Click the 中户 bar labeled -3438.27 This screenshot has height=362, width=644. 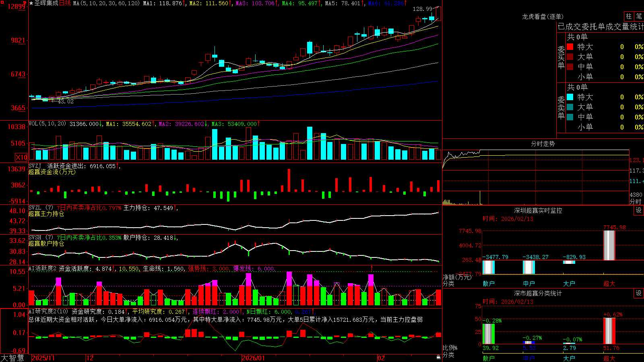[x=529, y=267]
